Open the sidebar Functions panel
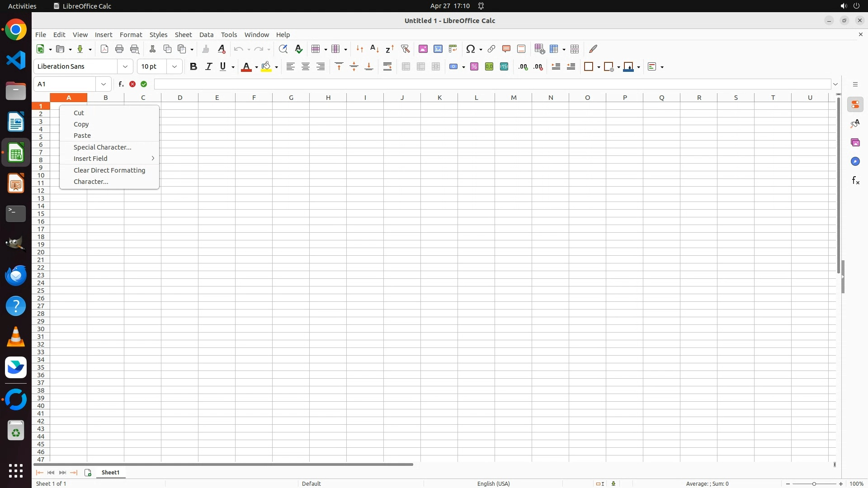The height and width of the screenshot is (488, 868). coord(855,181)
